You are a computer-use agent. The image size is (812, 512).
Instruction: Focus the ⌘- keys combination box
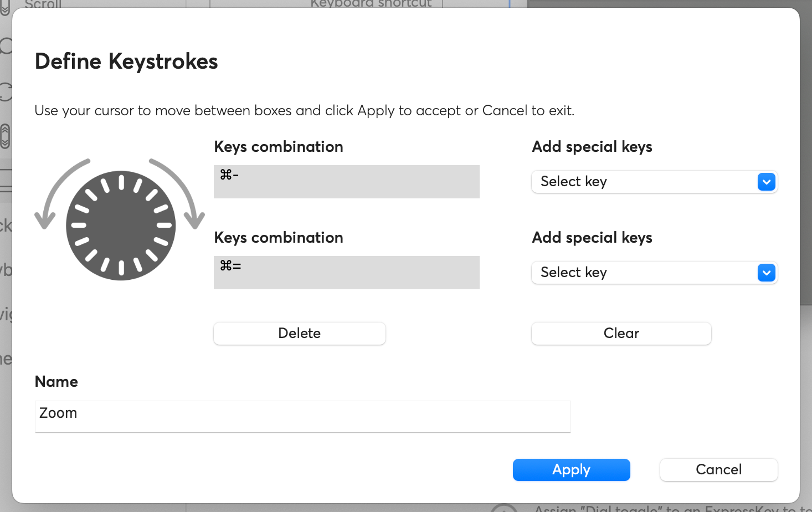coord(347,182)
